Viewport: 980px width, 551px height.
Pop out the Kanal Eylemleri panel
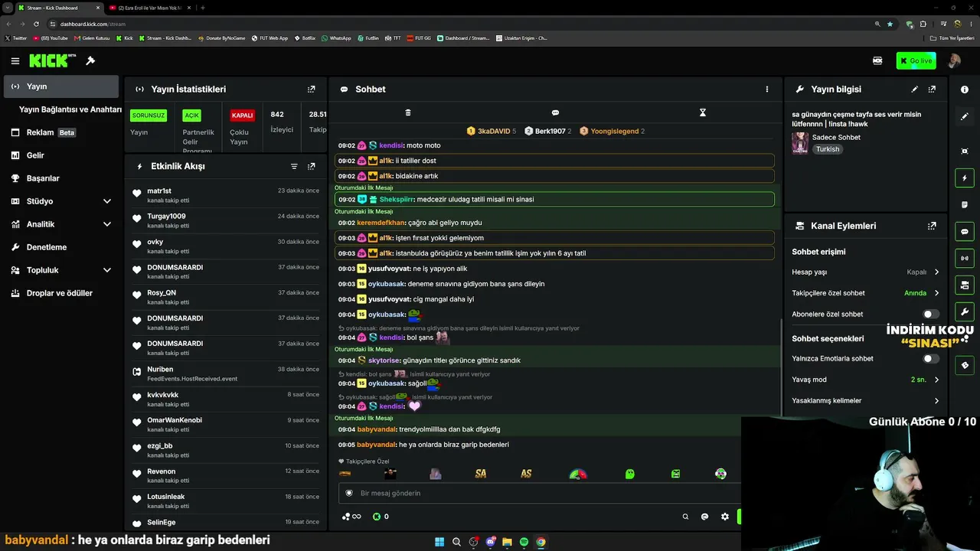coord(932,226)
